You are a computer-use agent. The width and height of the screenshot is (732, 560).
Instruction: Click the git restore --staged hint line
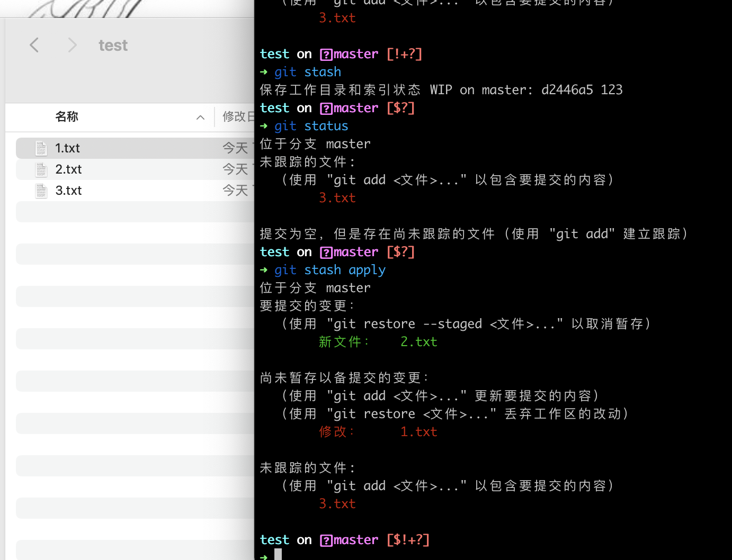coord(466,324)
